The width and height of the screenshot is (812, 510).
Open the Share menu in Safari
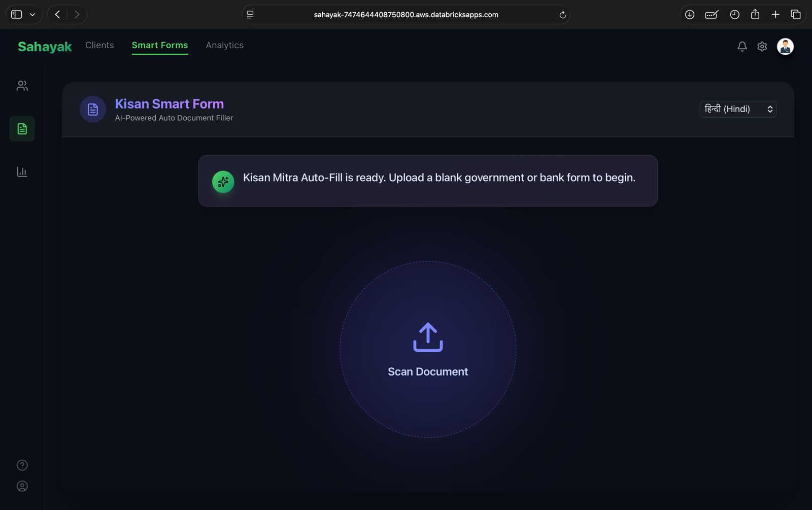tap(755, 14)
